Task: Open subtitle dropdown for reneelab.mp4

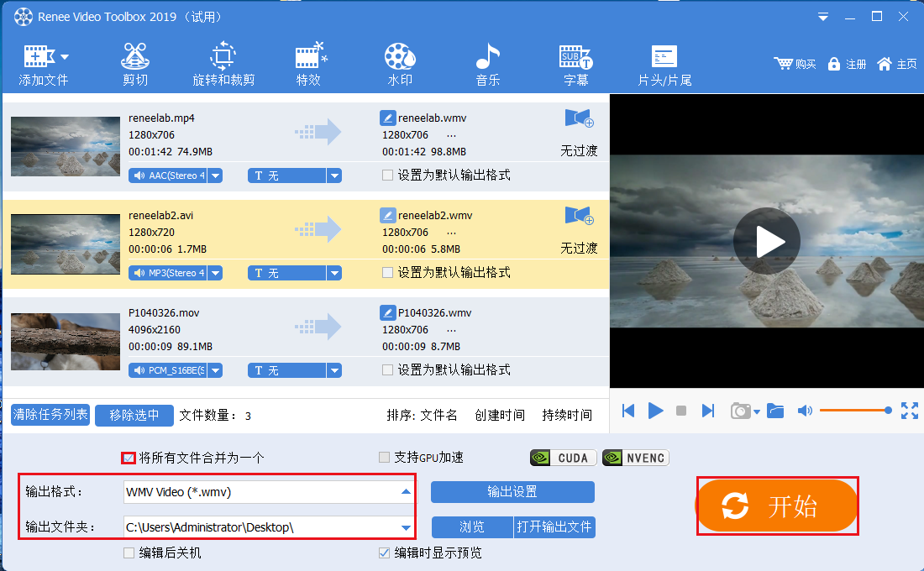Action: pyautogui.click(x=334, y=175)
